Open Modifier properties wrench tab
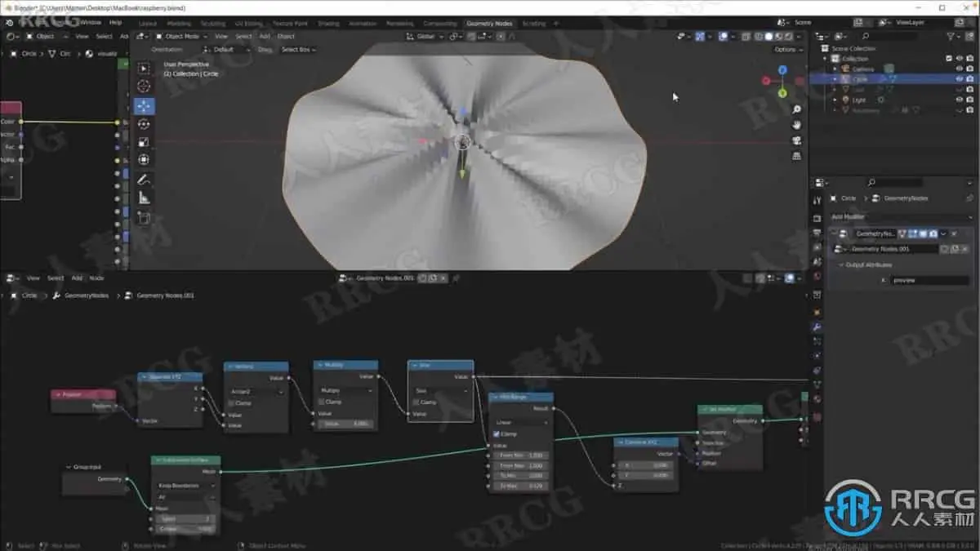The image size is (980, 551). tap(817, 327)
